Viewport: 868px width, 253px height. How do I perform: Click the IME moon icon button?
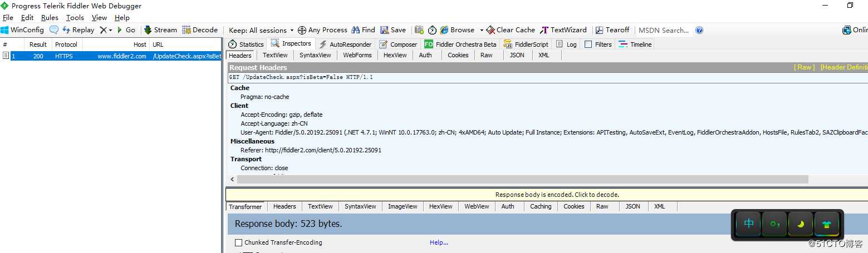[801, 224]
